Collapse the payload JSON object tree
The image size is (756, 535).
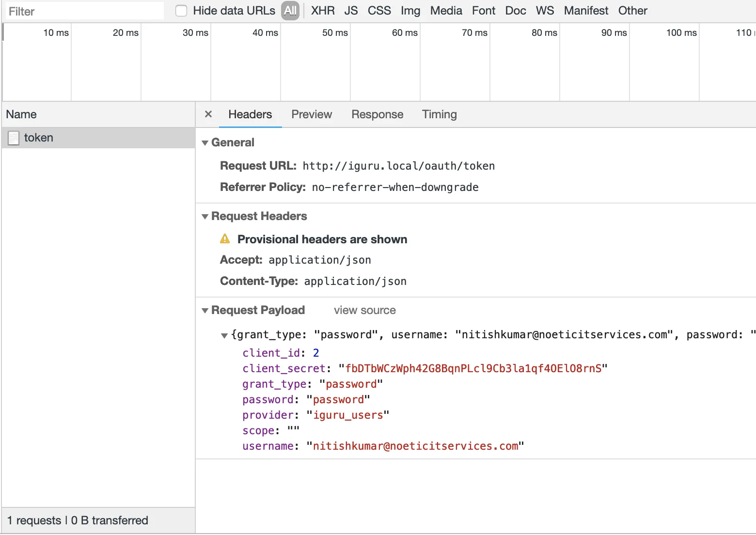[x=224, y=335]
